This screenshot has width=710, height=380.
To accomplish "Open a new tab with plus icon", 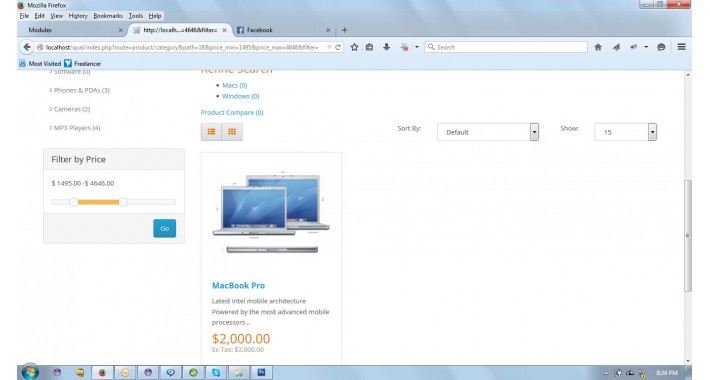I will click(x=344, y=30).
